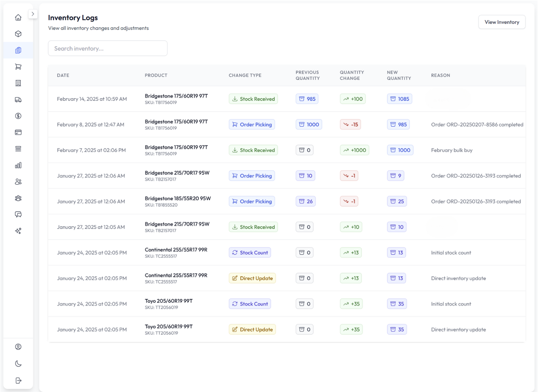538x392 pixels.
Task: Click the logout icon at sidebar bottom
Action: [x=18, y=380]
